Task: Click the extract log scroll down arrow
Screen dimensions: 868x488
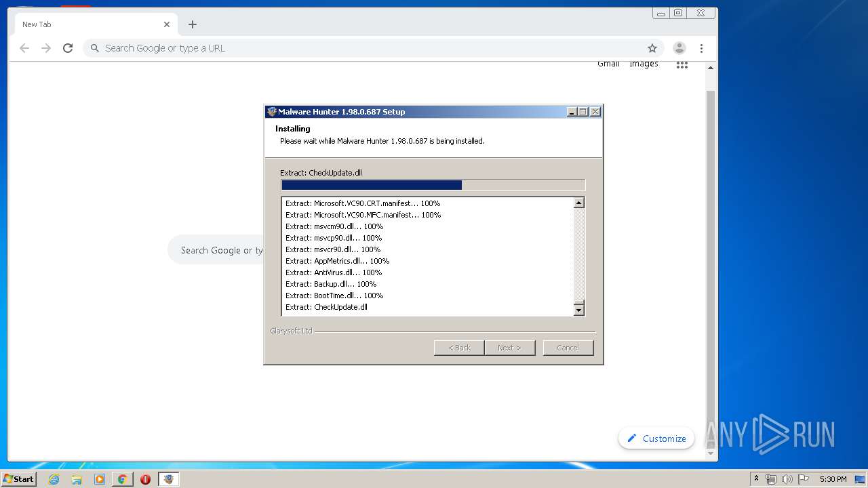Action: pyautogui.click(x=579, y=310)
